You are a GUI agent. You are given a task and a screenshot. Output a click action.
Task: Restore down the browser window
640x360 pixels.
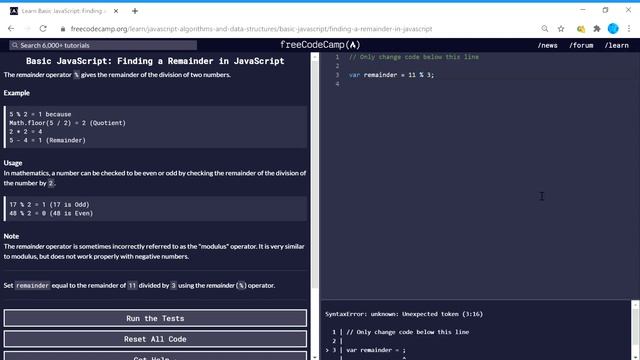pyautogui.click(x=605, y=10)
